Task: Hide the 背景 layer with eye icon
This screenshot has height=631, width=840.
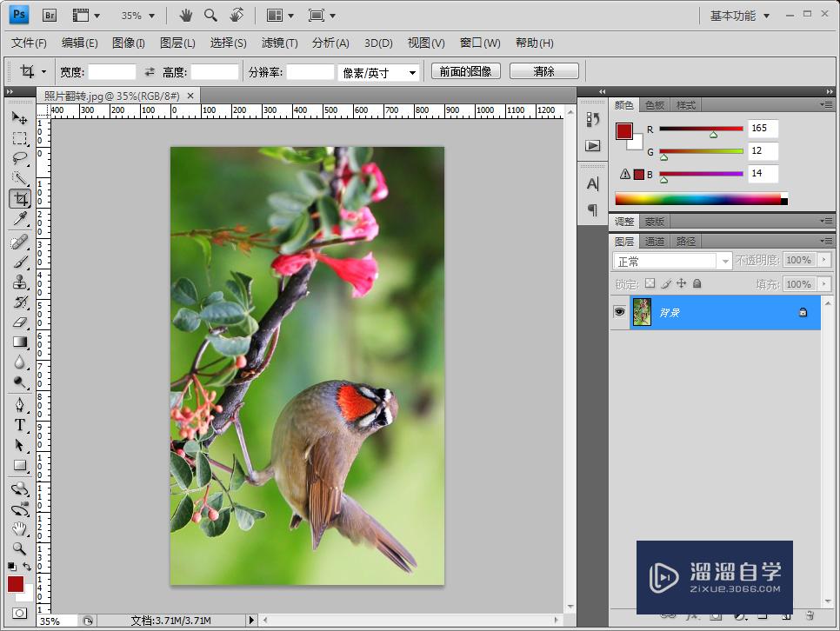Action: click(620, 312)
